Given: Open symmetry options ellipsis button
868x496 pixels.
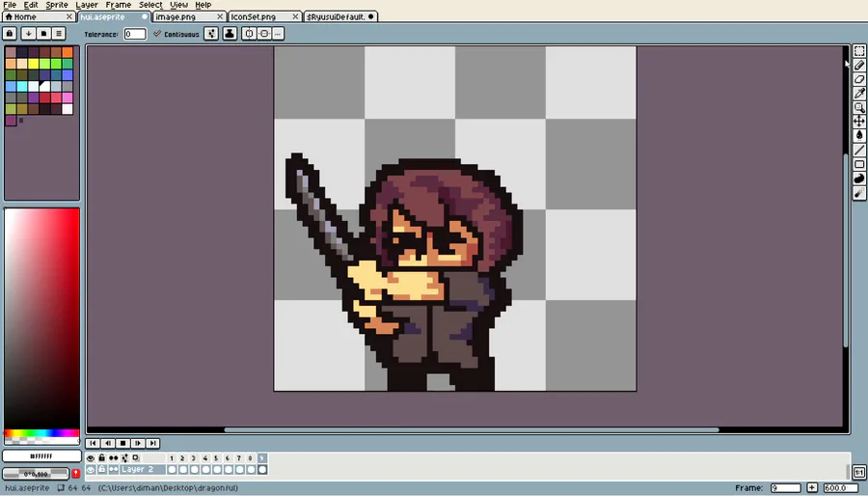Looking at the screenshot, I should point(278,34).
